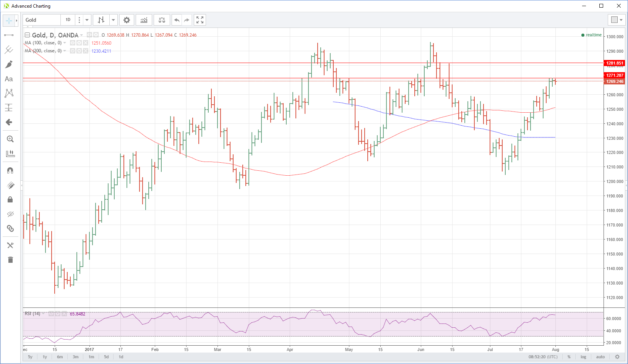Open the time interval dropdown arrow
This screenshot has width=628, height=364.
click(87, 20)
